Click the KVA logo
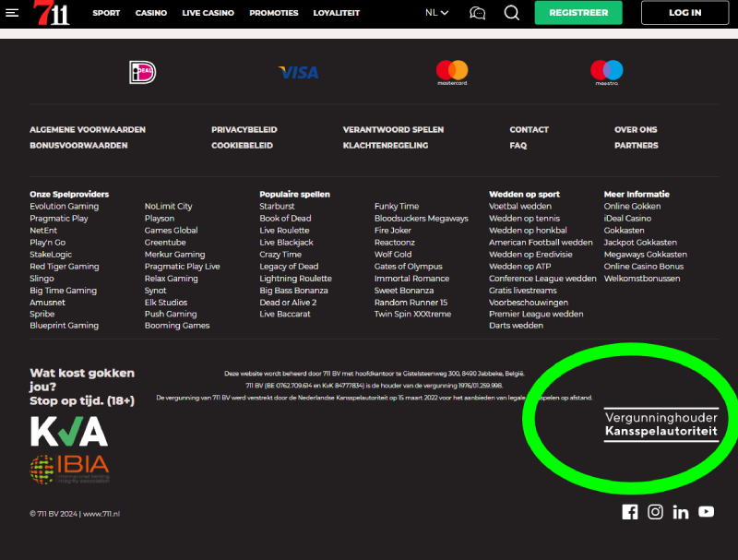 tap(69, 431)
